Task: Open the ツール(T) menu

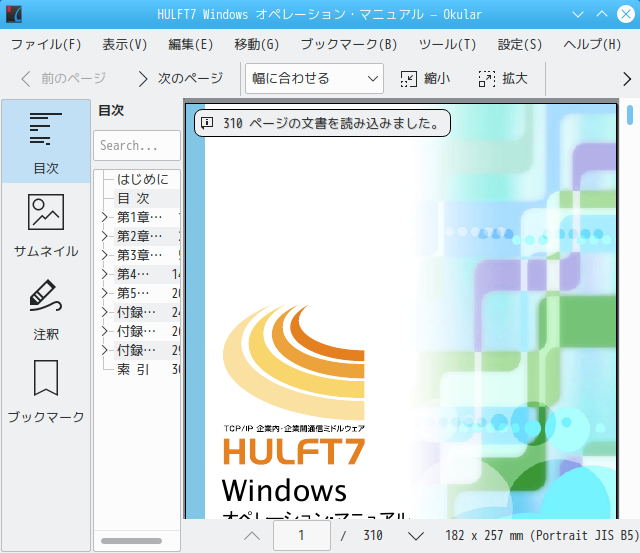Action: [447, 44]
